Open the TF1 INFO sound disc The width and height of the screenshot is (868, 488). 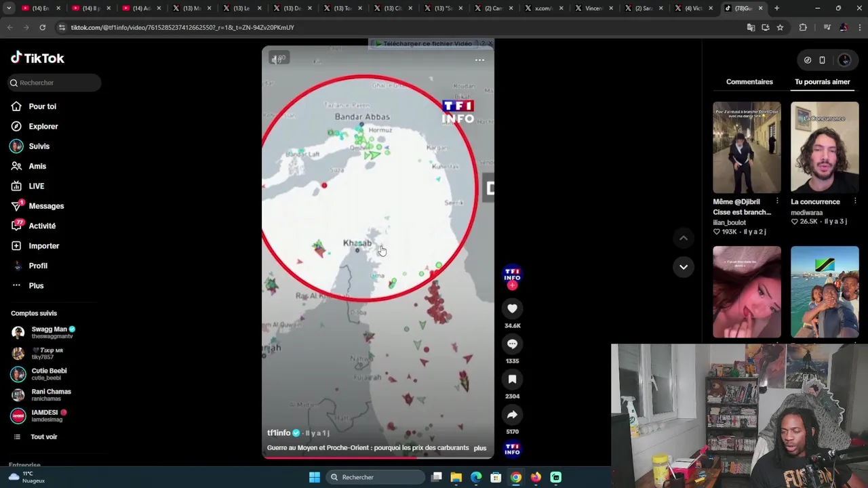tap(512, 449)
